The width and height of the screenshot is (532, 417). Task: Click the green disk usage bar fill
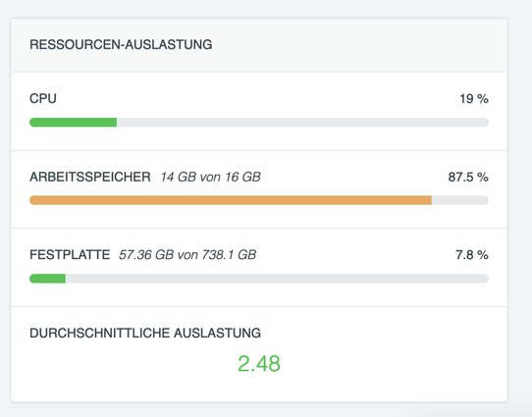[47, 279]
